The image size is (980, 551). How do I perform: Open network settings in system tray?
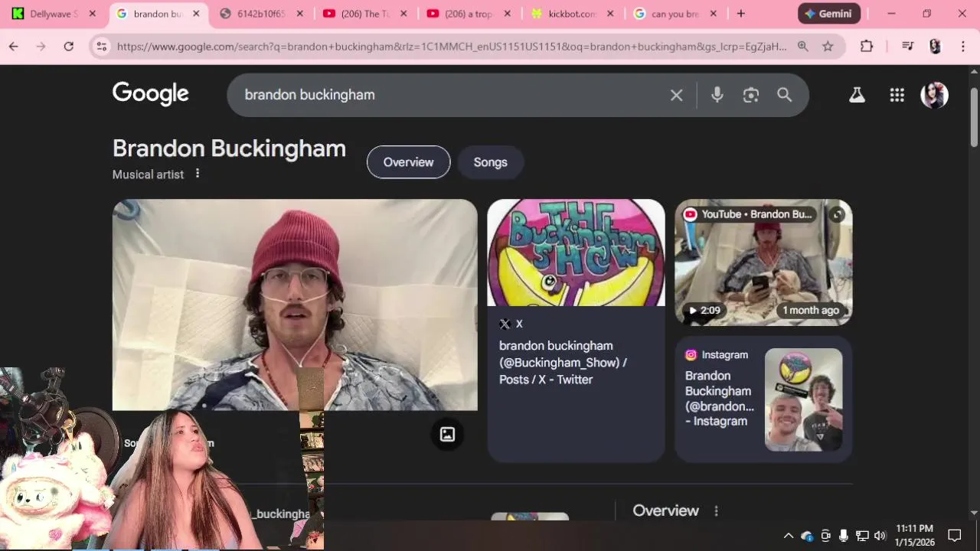coord(862,536)
